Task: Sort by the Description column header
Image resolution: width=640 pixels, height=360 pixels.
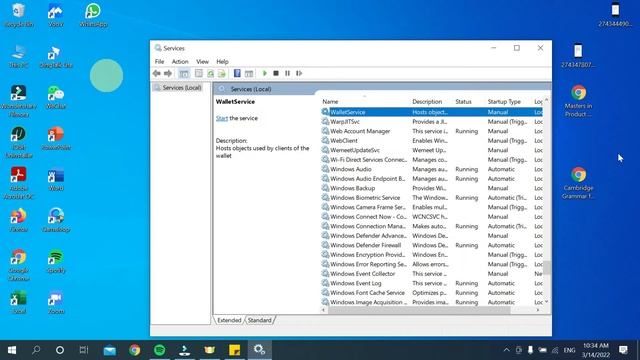Action: pyautogui.click(x=427, y=102)
